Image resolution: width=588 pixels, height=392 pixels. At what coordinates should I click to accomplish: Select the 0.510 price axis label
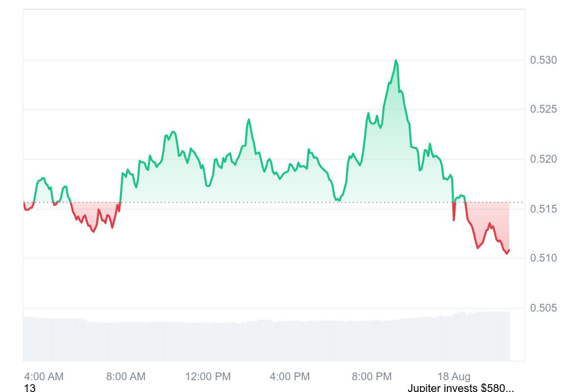(543, 258)
